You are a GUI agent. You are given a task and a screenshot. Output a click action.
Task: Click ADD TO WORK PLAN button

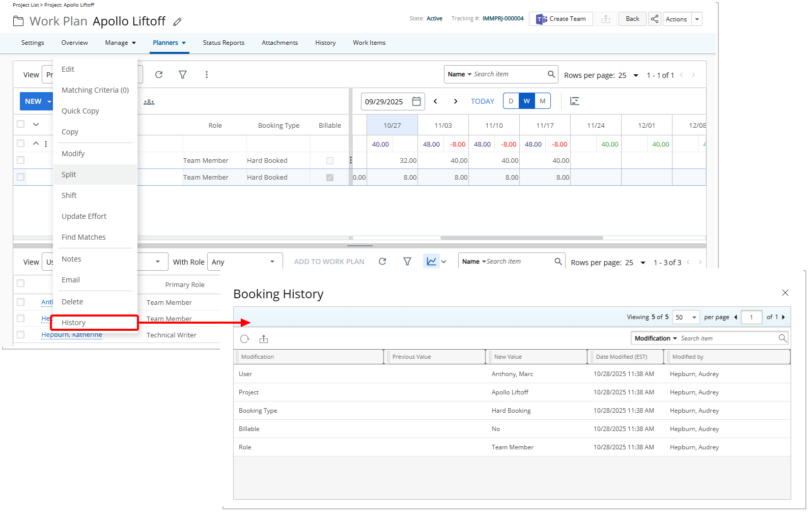tap(329, 262)
